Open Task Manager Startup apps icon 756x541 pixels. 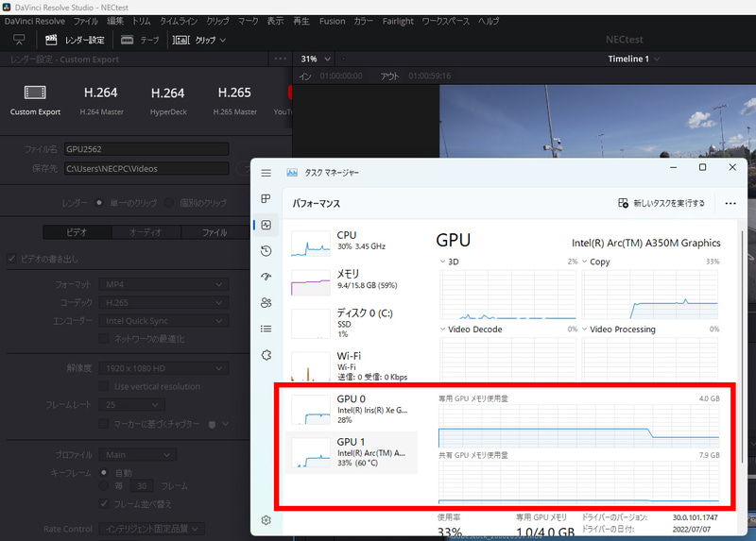point(266,277)
